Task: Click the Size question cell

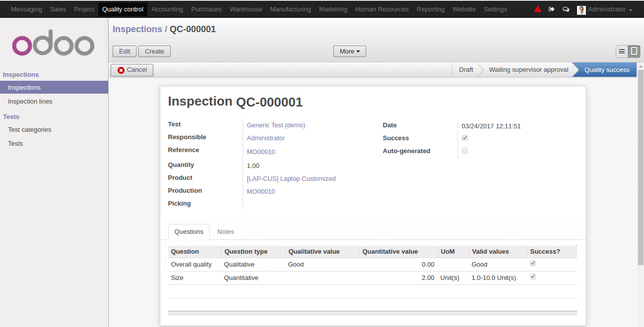Action: coord(194,278)
